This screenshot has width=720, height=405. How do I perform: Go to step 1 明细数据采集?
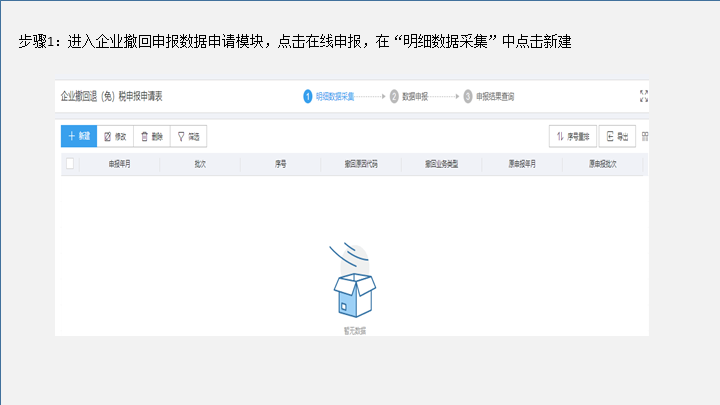point(329,96)
